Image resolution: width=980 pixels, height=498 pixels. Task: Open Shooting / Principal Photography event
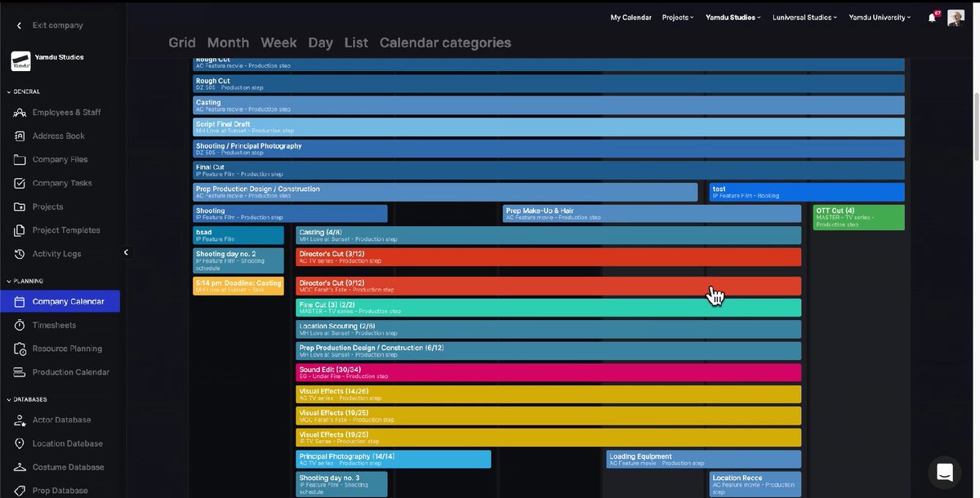click(549, 149)
